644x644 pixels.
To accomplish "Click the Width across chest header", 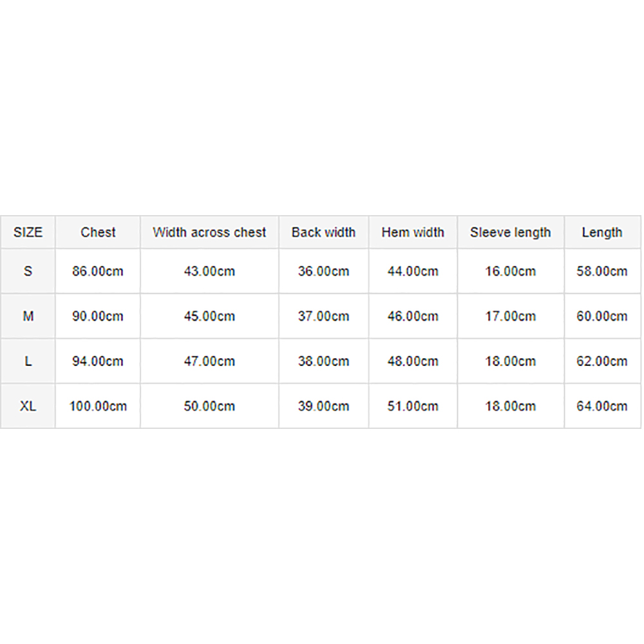I will pyautogui.click(x=209, y=232).
